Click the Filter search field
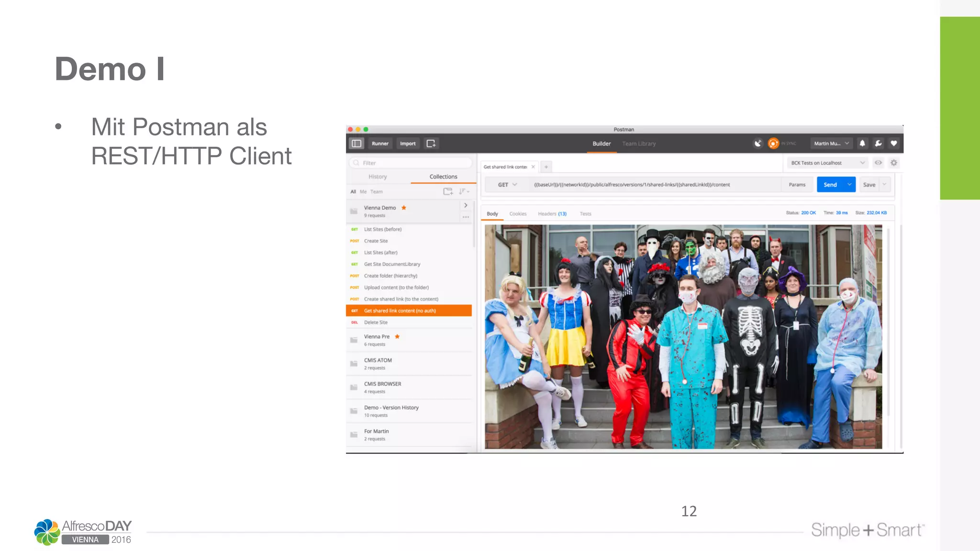 pyautogui.click(x=412, y=163)
